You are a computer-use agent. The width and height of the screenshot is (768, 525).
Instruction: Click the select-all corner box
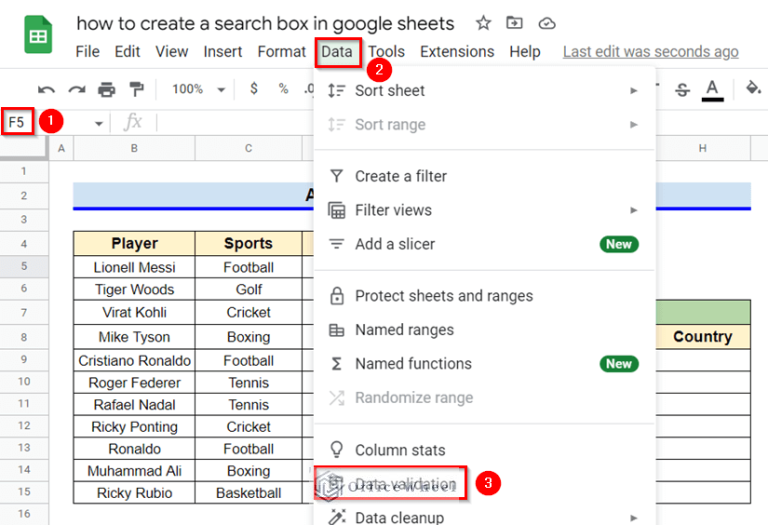pyautogui.click(x=24, y=148)
